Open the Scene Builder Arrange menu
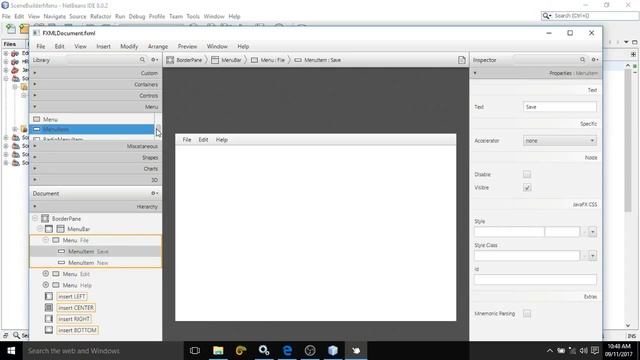The width and height of the screenshot is (640, 360). pos(158,47)
